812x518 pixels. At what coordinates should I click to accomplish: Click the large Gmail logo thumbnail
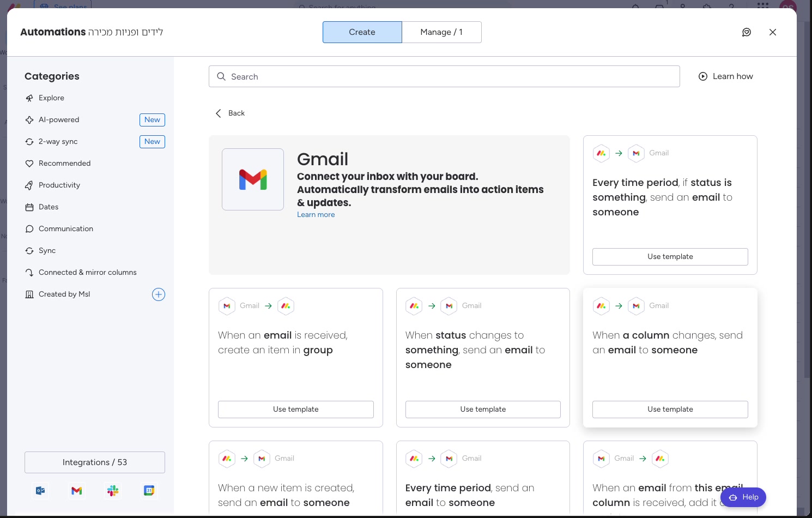253,179
